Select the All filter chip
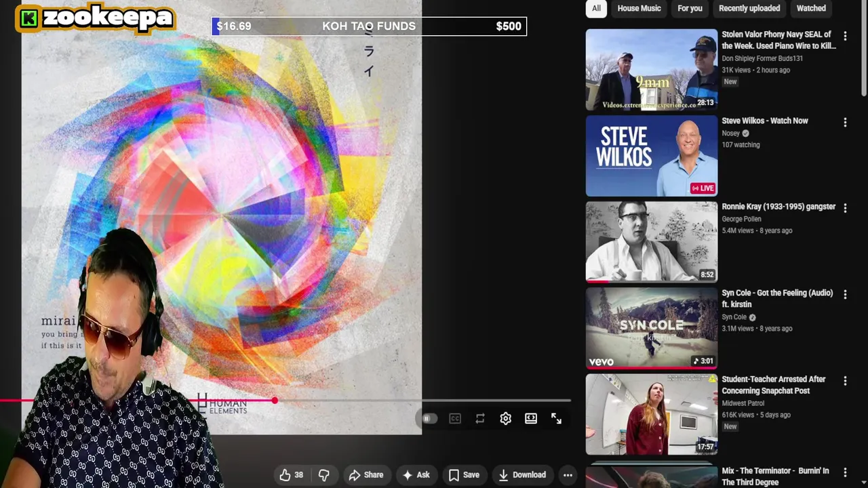Viewport: 868px width, 488px height. (x=596, y=8)
